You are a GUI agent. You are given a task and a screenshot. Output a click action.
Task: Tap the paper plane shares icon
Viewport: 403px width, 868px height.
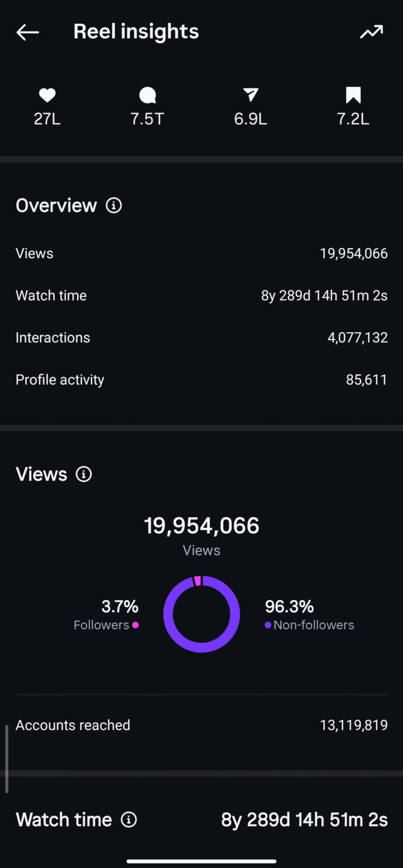[251, 95]
